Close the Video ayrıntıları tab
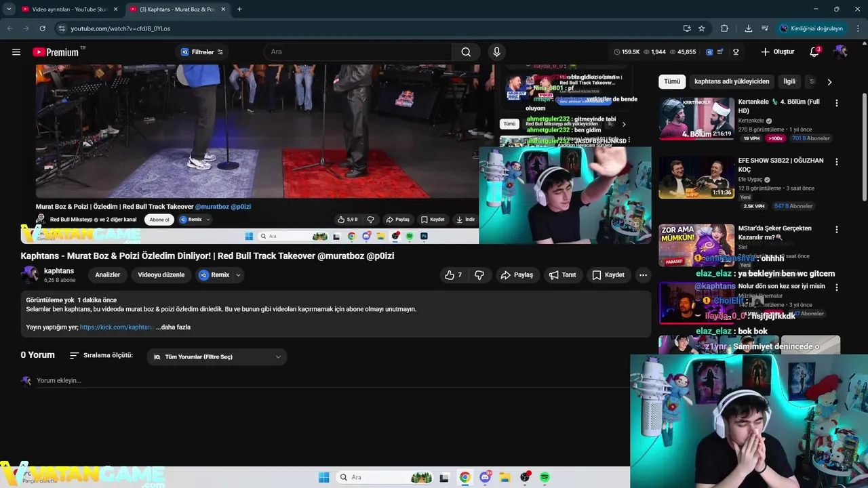The height and width of the screenshot is (488, 868). click(x=115, y=9)
